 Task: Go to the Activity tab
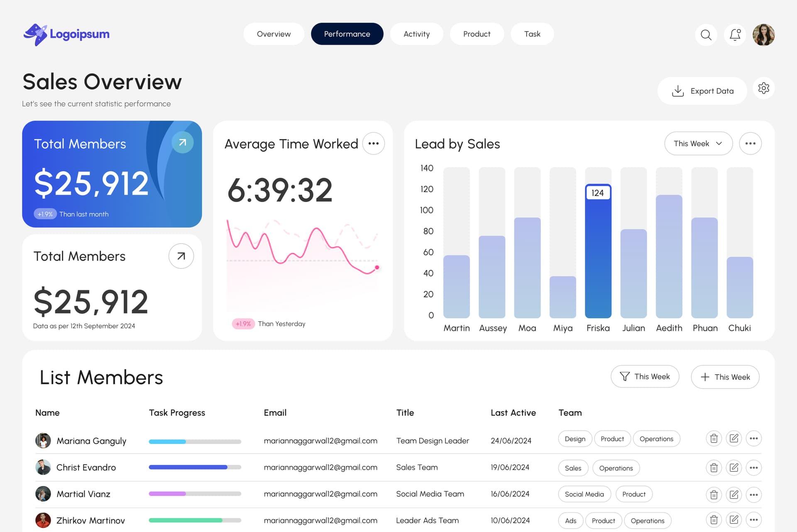click(x=416, y=34)
